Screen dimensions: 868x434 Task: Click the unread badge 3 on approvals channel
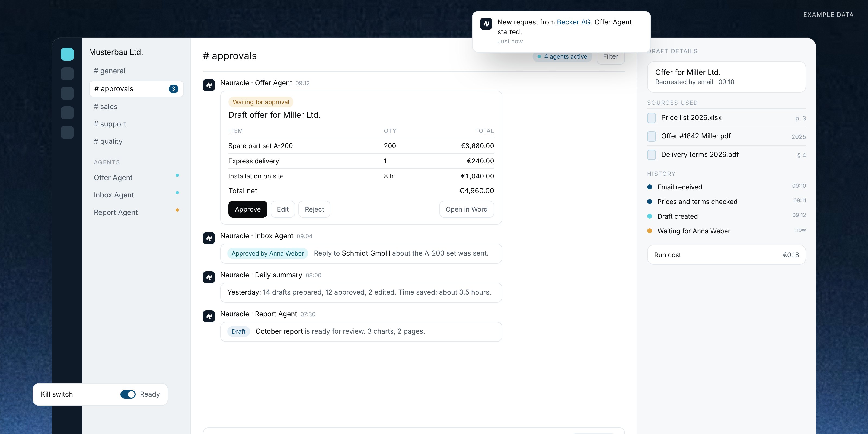(x=173, y=89)
